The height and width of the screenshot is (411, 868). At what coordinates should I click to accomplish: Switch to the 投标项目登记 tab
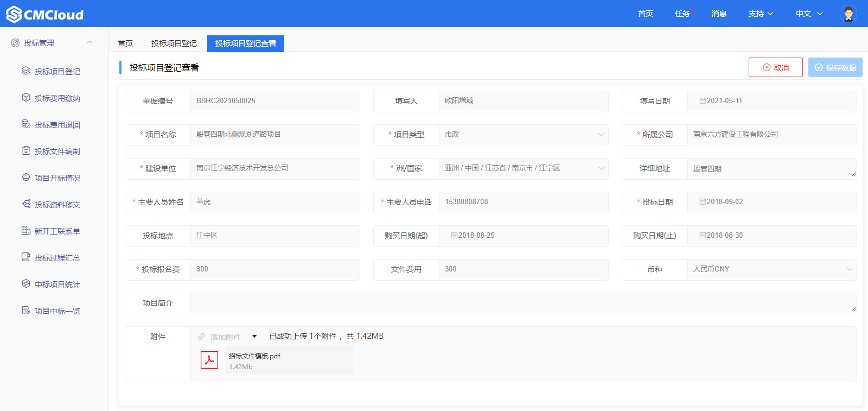174,43
